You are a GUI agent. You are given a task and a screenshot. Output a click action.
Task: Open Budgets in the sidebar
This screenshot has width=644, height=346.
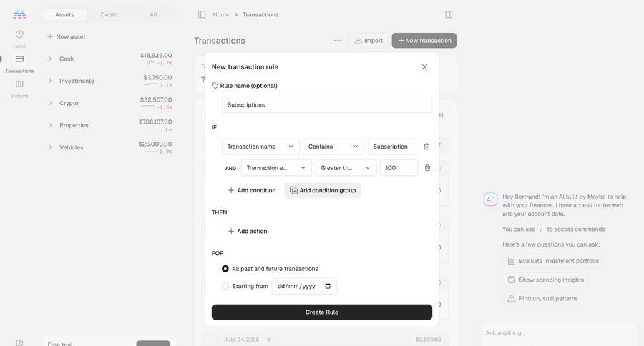[19, 89]
